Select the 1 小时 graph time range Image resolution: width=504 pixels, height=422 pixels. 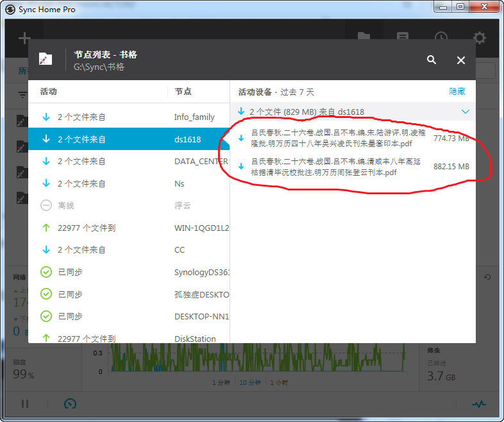point(279,383)
